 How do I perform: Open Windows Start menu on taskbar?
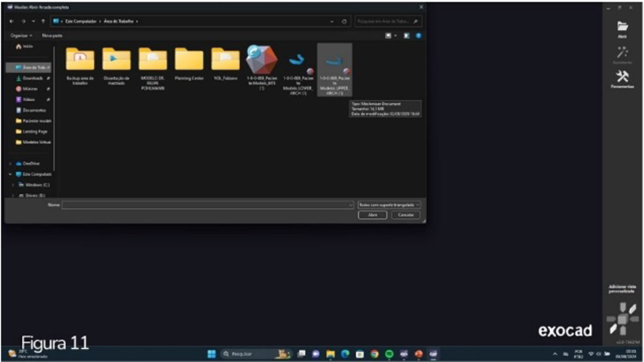coord(212,354)
